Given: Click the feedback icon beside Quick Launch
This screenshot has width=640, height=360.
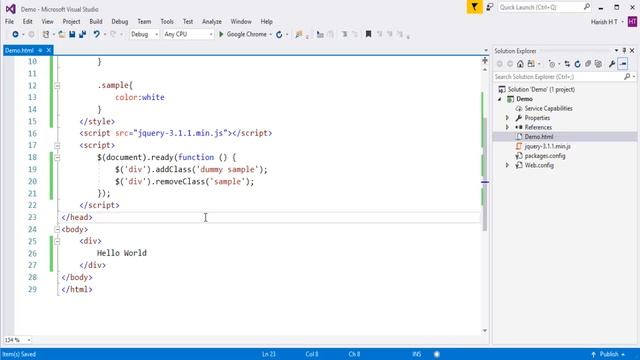Looking at the screenshot, I should click(489, 7).
